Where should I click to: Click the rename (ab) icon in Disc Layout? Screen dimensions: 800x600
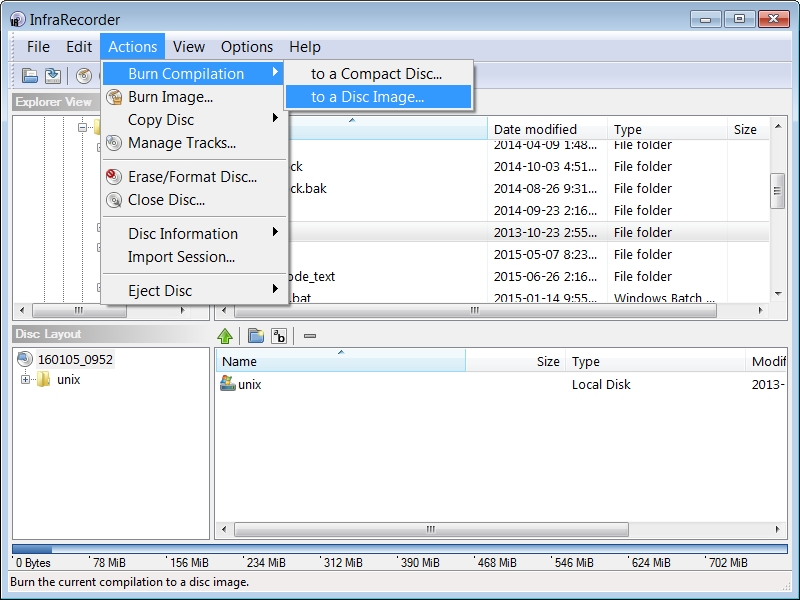pos(279,335)
